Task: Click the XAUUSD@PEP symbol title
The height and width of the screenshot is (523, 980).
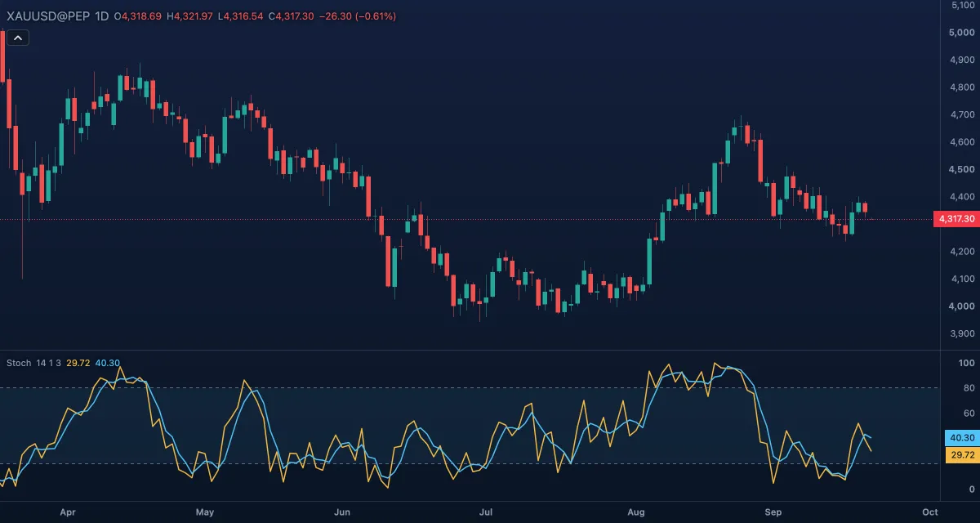Action: 49,16
